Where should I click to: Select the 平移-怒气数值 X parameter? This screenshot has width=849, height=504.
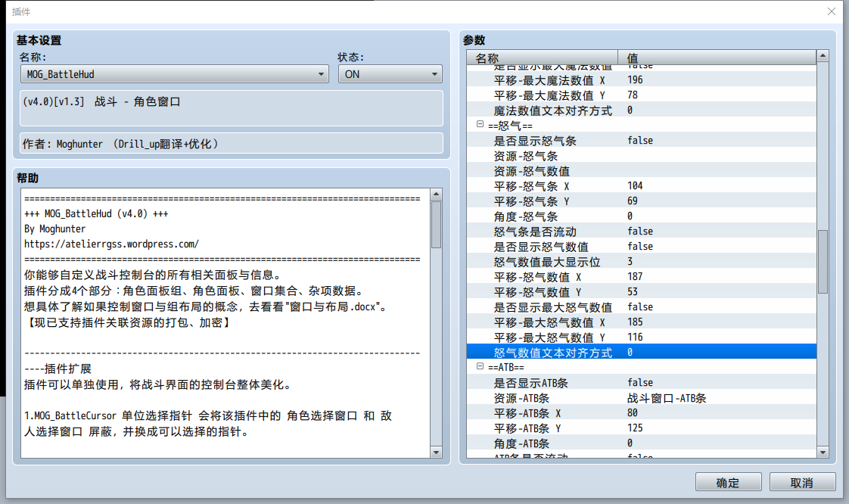(642, 277)
